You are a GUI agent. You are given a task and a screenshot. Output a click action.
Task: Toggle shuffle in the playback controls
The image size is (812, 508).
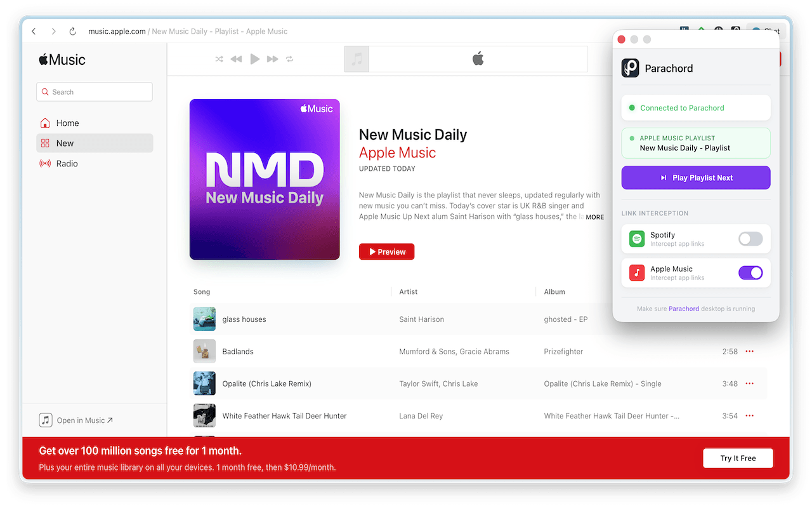click(x=219, y=59)
